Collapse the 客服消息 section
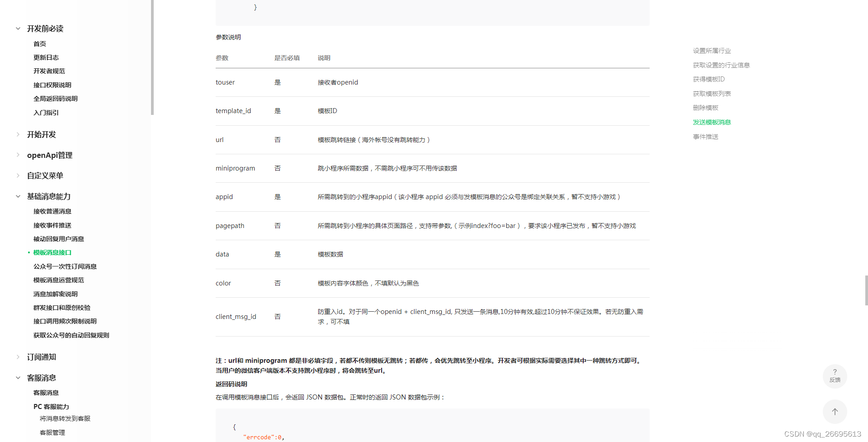This screenshot has height=442, width=868. pos(18,378)
